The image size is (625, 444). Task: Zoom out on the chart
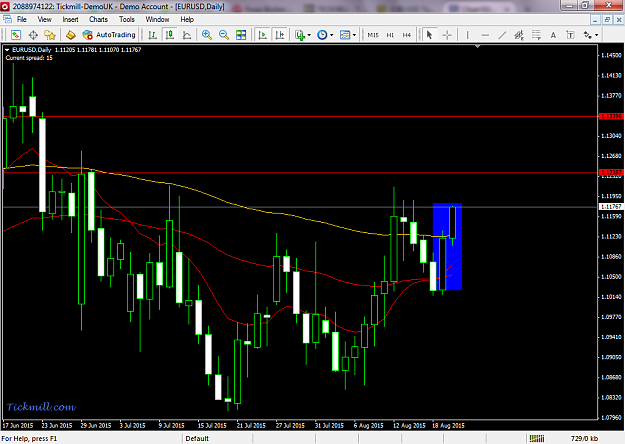224,35
